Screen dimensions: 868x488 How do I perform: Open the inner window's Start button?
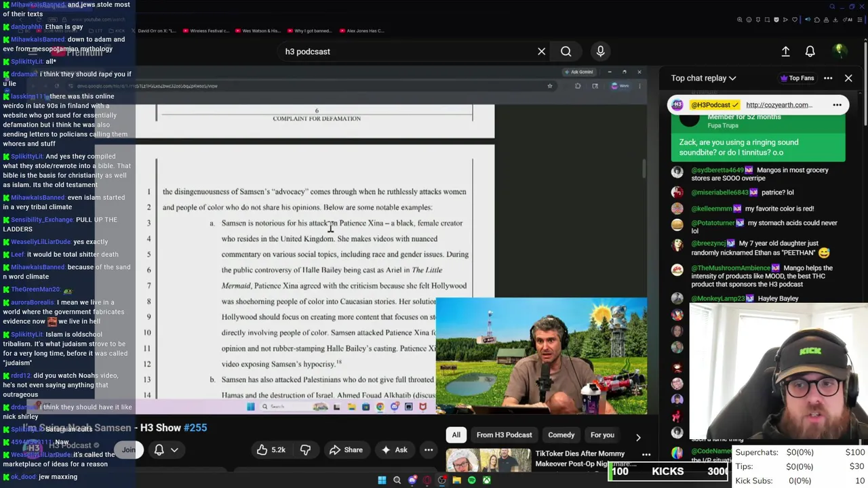[x=251, y=407]
